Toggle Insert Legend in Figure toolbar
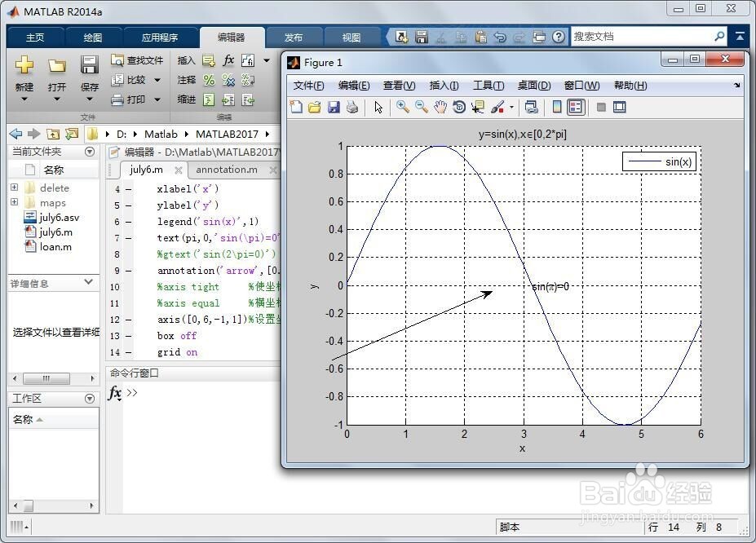Image resolution: width=756 pixels, height=543 pixels. 576,107
